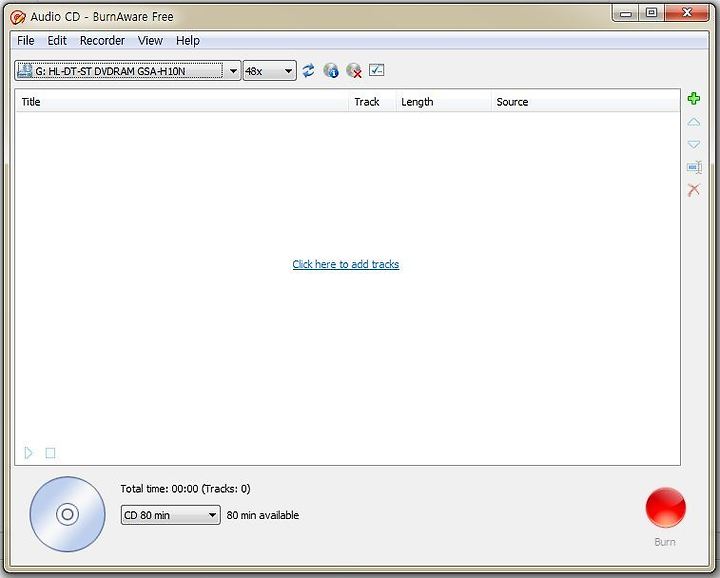Click the refresh drives icon
Image resolution: width=720 pixels, height=578 pixels.
coord(309,71)
